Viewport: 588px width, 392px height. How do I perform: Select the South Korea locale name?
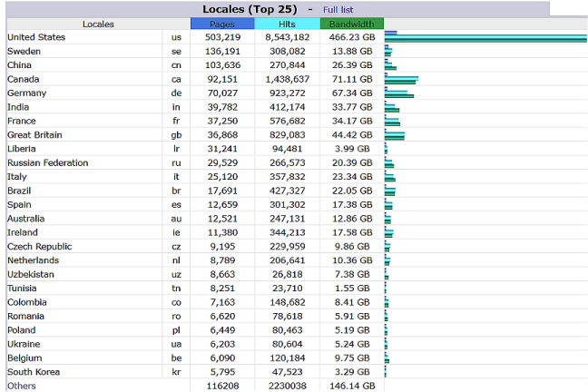pos(34,372)
